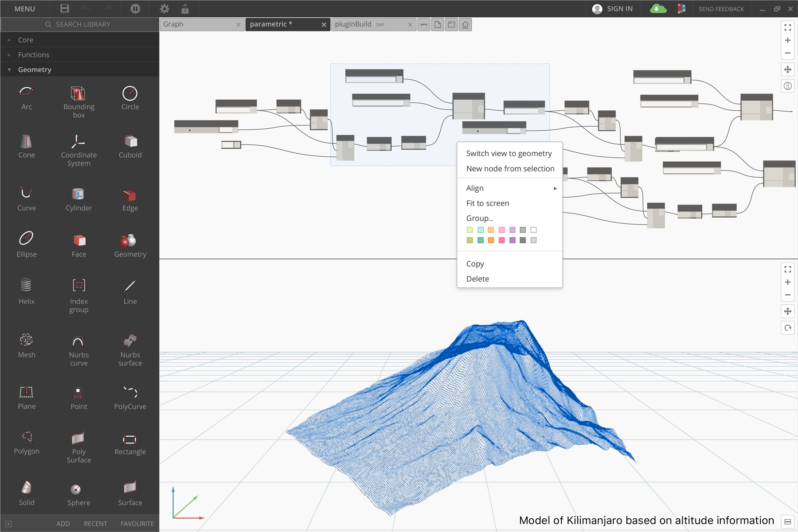Redo action arrow icon

coord(107,8)
